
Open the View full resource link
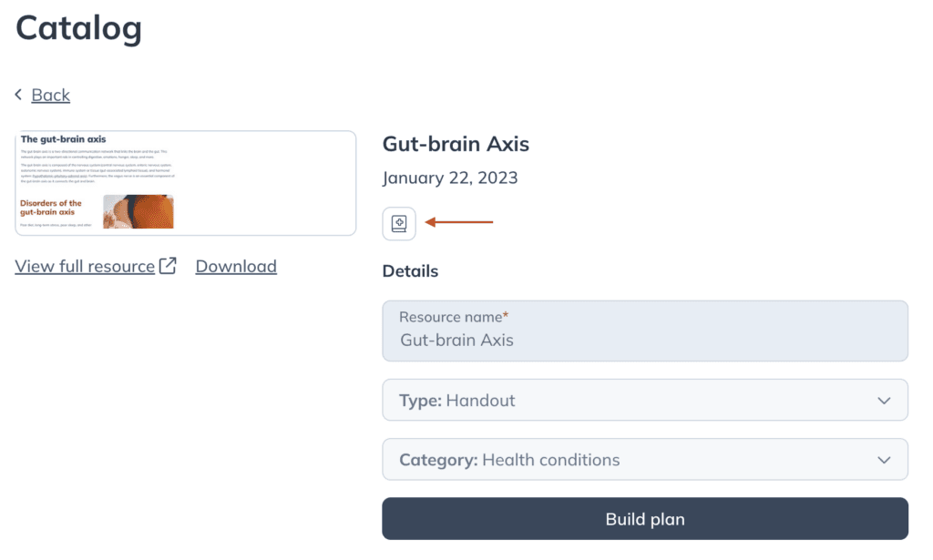[x=85, y=266]
